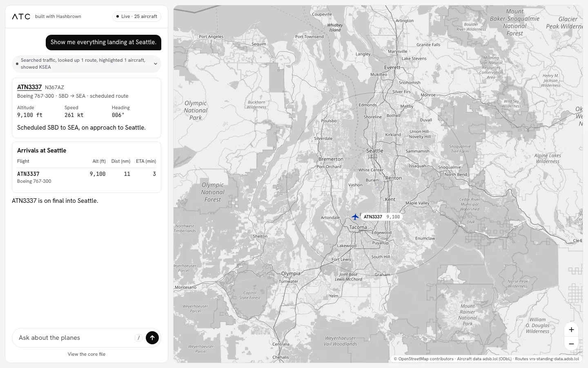Image resolution: width=588 pixels, height=368 pixels.
Task: Click the Olympia city label on map
Action: click(291, 274)
